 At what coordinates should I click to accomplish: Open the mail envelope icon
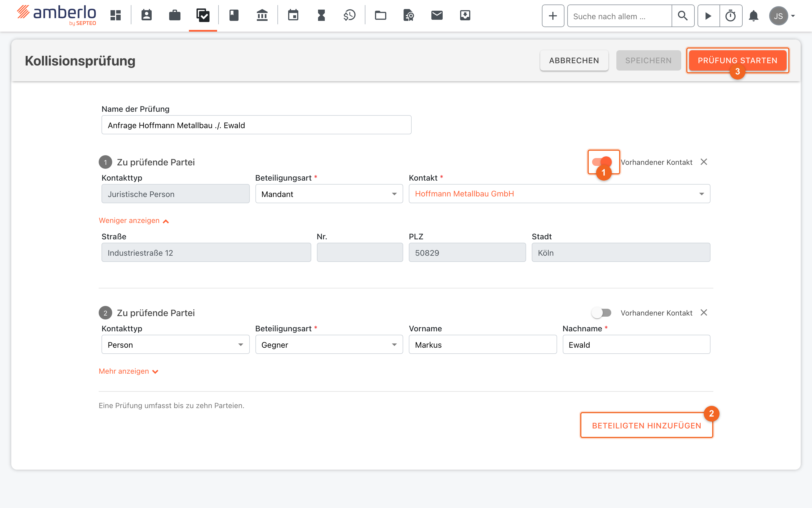(x=437, y=16)
